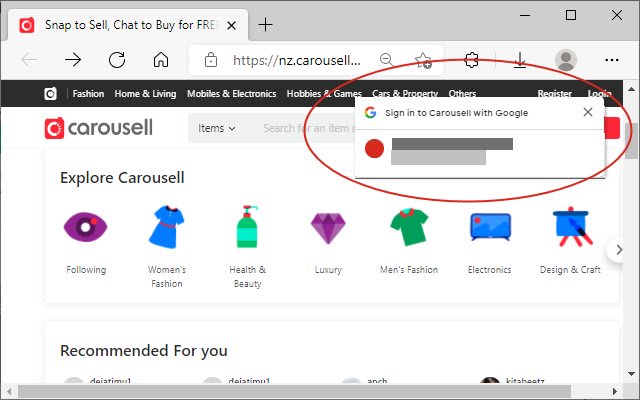Screen dimensions: 640x400
Task: Click the browser forward arrow
Action: pos(73,60)
